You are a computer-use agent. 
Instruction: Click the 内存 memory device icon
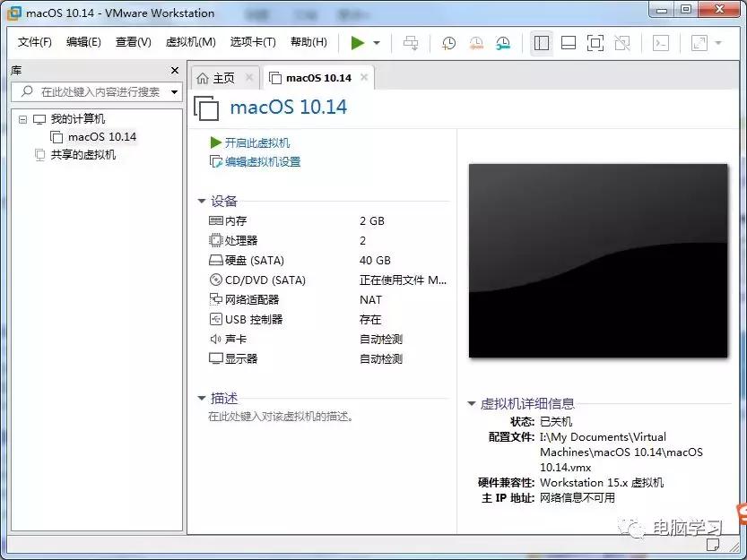[x=216, y=220]
